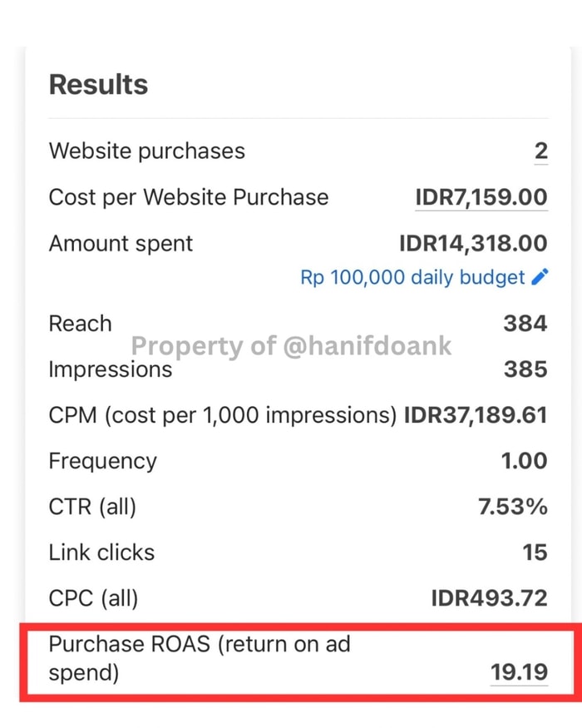Click the Cost per Website Purchase IDR7,159.00 value
This screenshot has width=582, height=728.
click(481, 197)
